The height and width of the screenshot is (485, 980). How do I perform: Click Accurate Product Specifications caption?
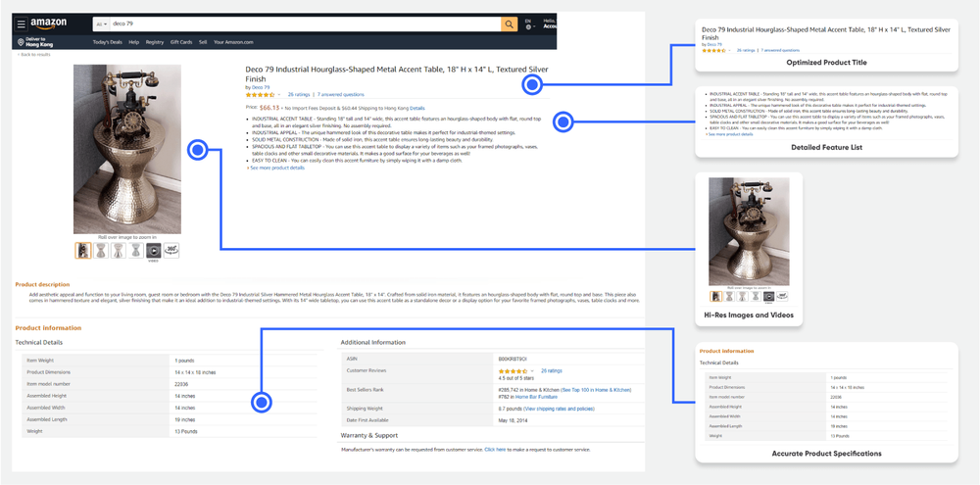pyautogui.click(x=826, y=453)
